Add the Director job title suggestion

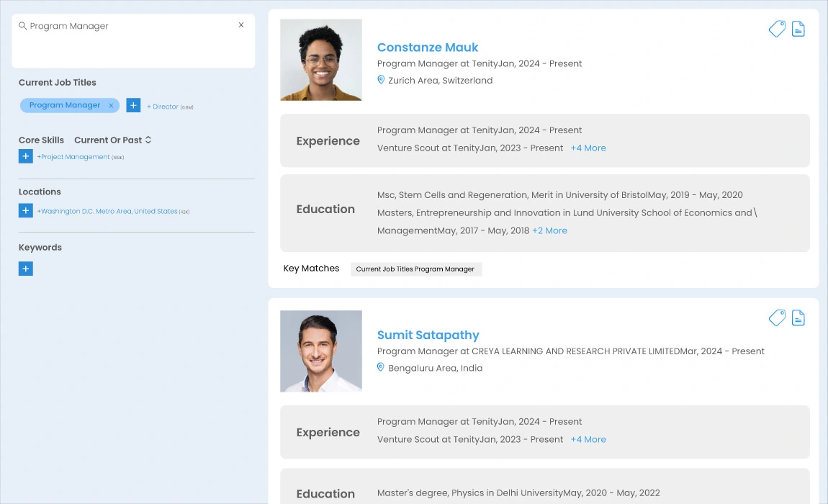[164, 106]
